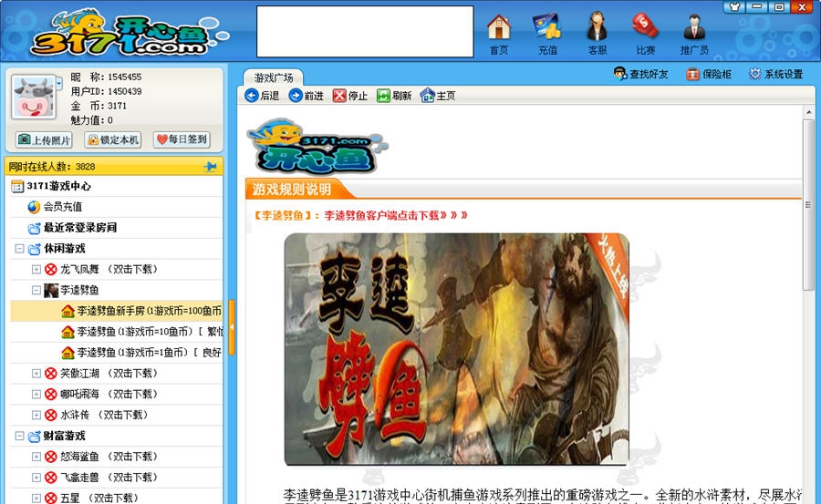Viewport: 821px width, 504px height.
Task: Click 每日签到 daily check-in button
Action: point(182,139)
